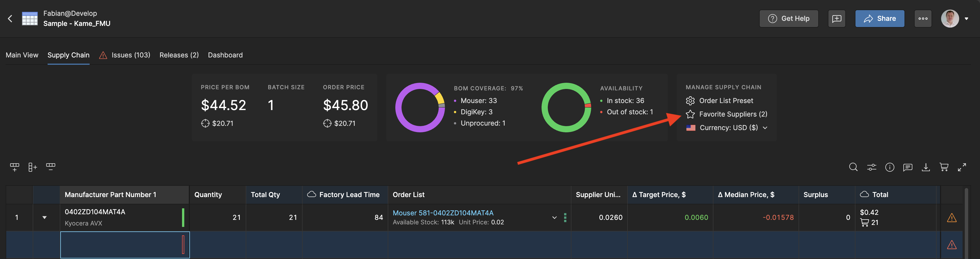Click the Get Help button

tap(789, 19)
